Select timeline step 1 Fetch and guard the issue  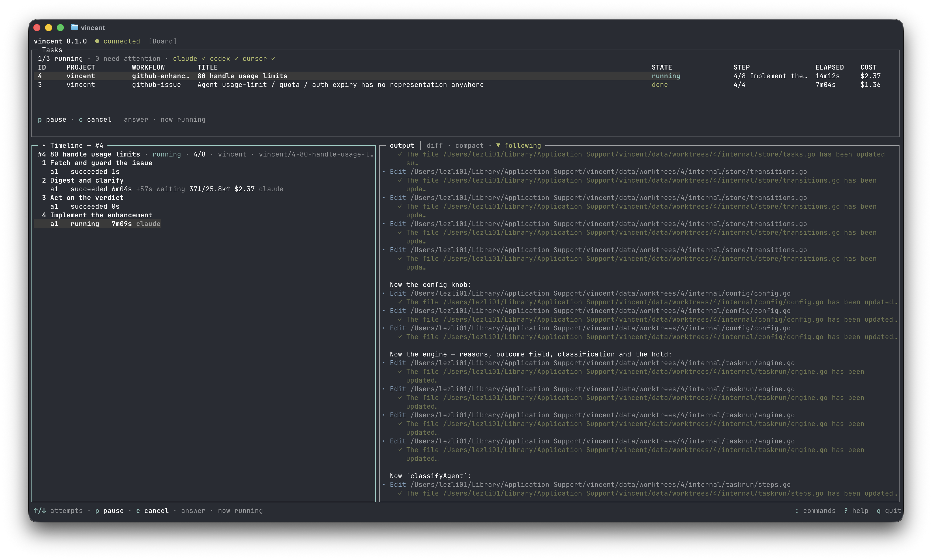(97, 163)
